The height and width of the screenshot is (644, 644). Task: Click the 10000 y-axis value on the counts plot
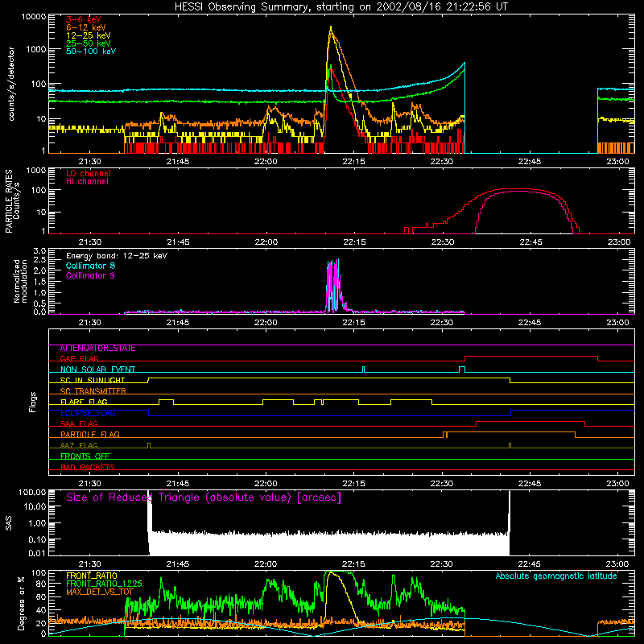point(34,16)
